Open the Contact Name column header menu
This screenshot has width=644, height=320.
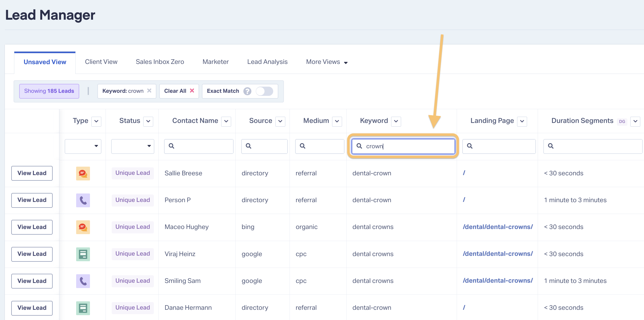point(226,121)
